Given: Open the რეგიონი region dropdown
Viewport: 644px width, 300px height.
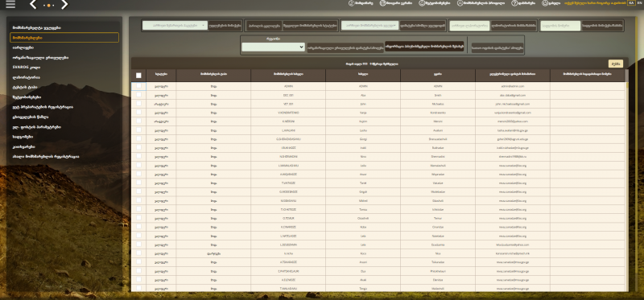Looking at the screenshot, I should pyautogui.click(x=273, y=47).
